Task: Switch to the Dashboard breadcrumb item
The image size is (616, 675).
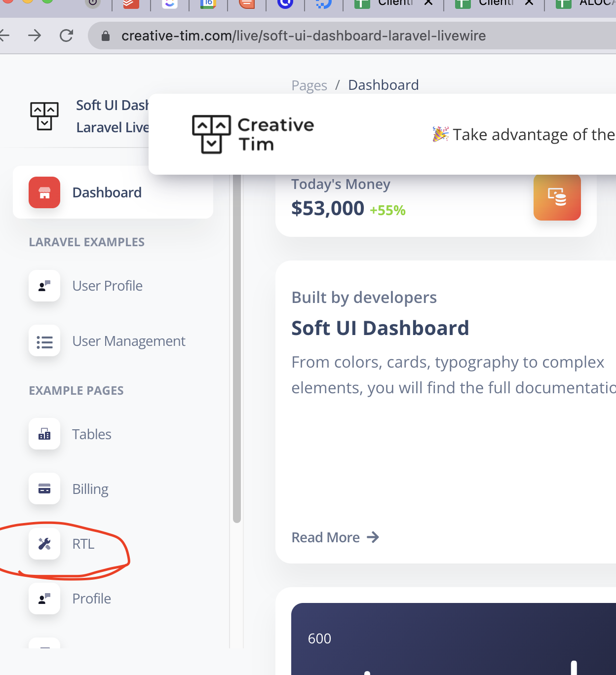Action: coord(383,85)
